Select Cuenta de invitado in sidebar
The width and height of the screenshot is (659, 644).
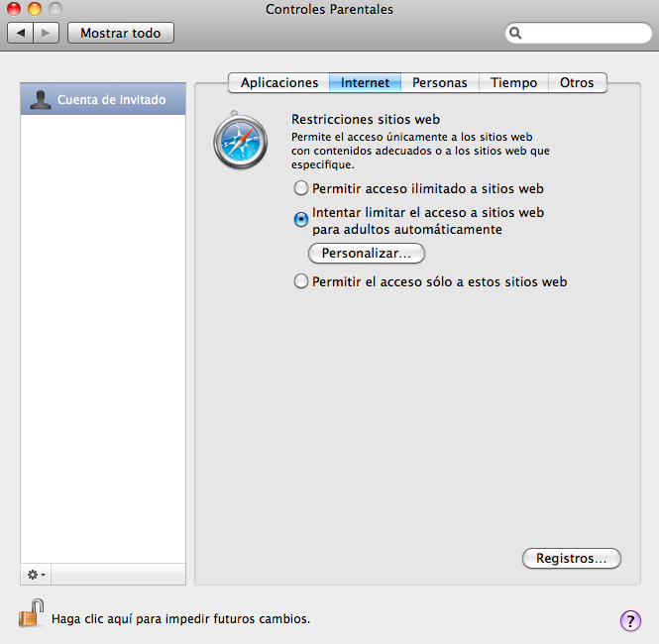tap(111, 100)
